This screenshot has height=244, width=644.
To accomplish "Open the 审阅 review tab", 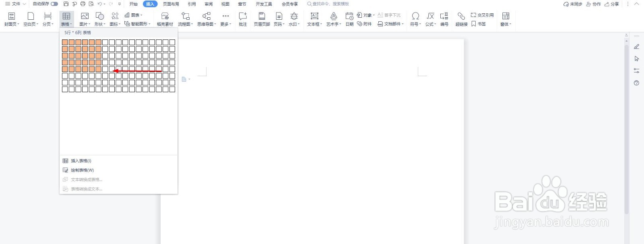I will pyautogui.click(x=208, y=4).
